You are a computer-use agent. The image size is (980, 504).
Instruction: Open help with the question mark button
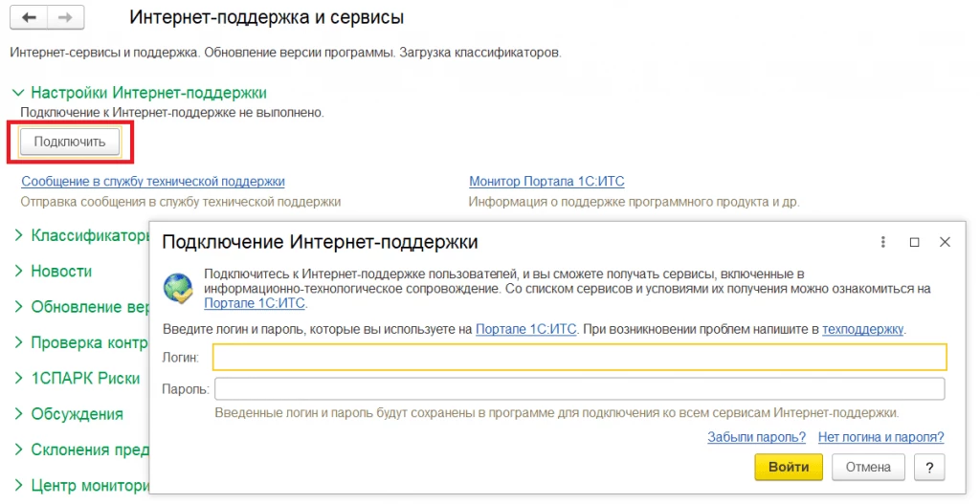[x=928, y=467]
